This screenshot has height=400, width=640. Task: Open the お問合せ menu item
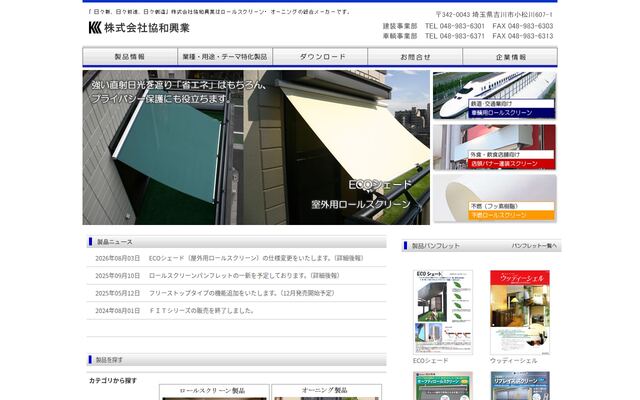pyautogui.click(x=415, y=57)
